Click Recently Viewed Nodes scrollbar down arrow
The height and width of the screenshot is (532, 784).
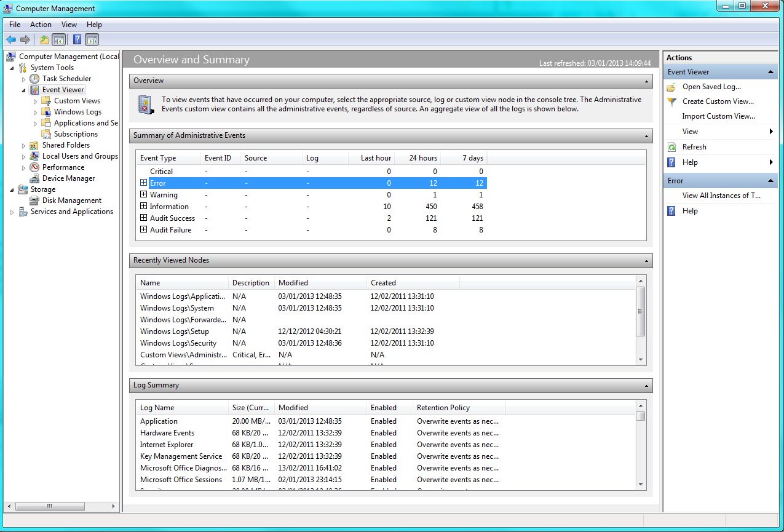[x=640, y=360]
